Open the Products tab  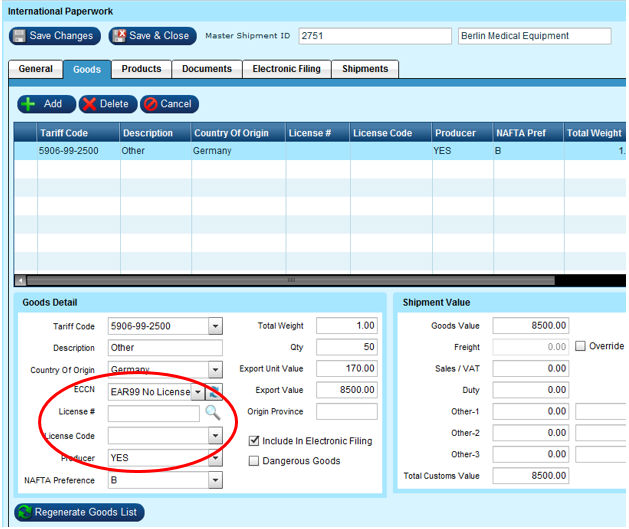tap(141, 69)
